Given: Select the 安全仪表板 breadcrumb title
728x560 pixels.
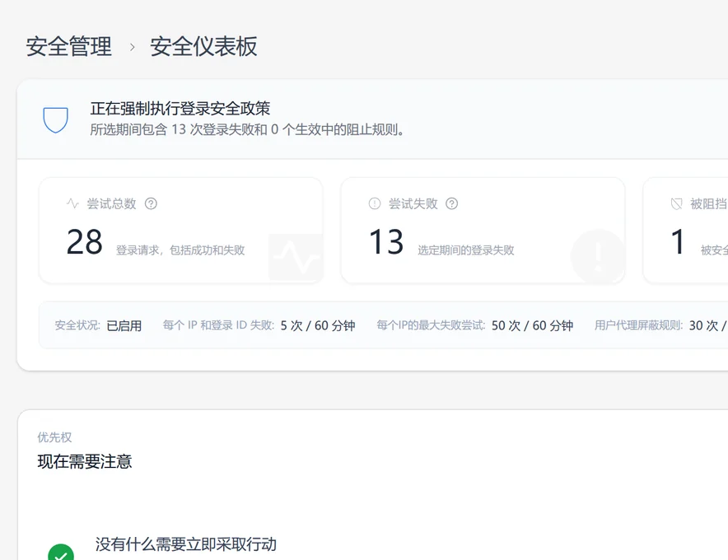Looking at the screenshot, I should click(203, 46).
